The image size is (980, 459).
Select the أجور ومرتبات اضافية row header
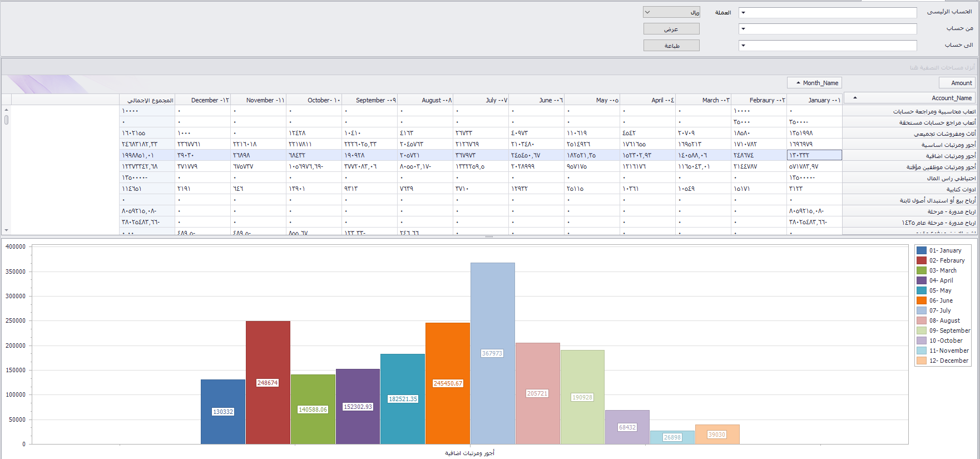click(909, 156)
